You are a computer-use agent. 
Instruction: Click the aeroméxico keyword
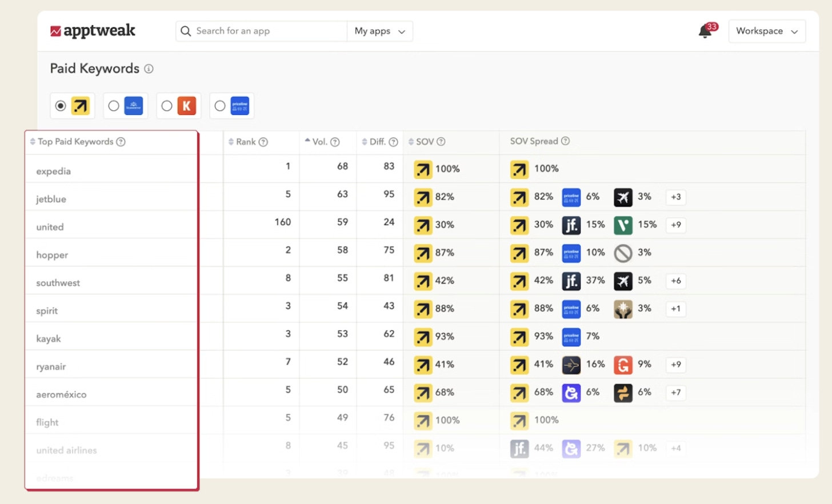(62, 395)
